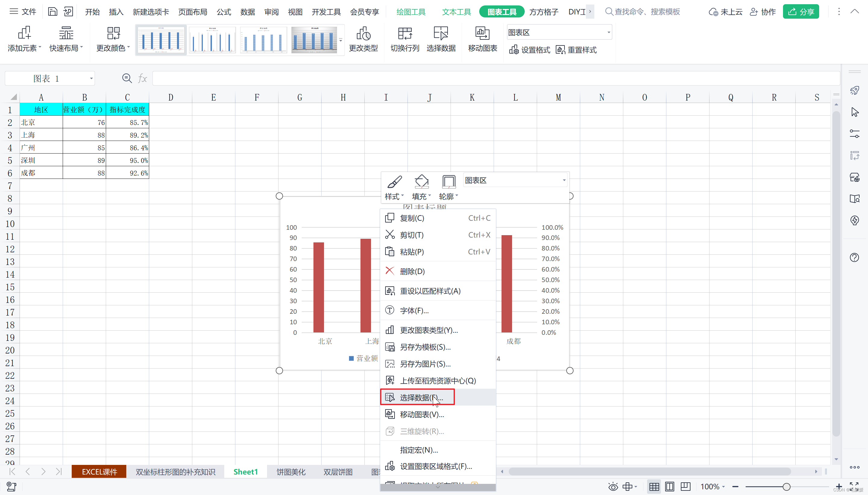
Task: Click the Change Chart Type icon (更改类型)
Action: pos(363,39)
